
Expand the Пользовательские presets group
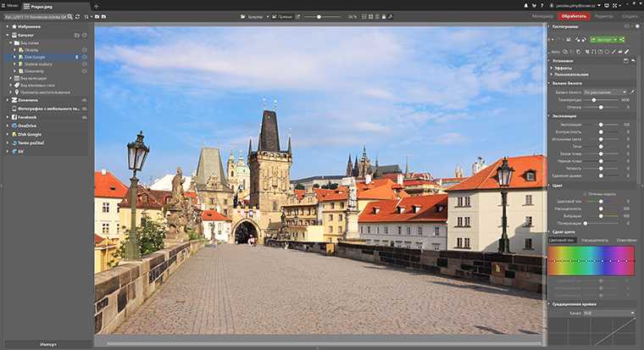(x=551, y=75)
